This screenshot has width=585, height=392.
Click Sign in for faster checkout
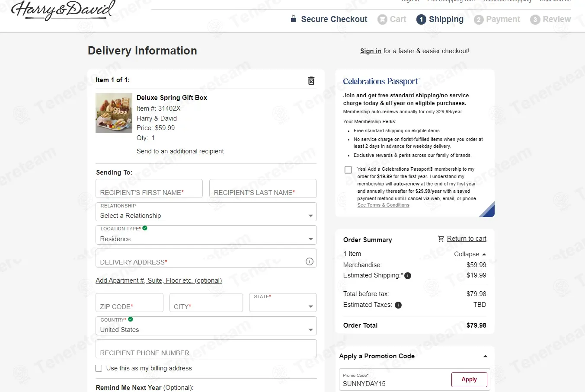[371, 51]
